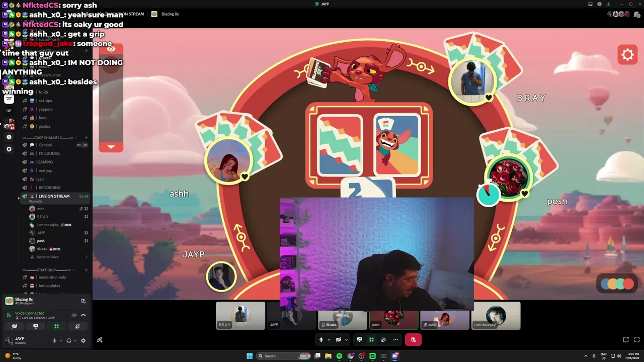
Task: Add a channel to STAFF ONLY category
Action: 86,270
